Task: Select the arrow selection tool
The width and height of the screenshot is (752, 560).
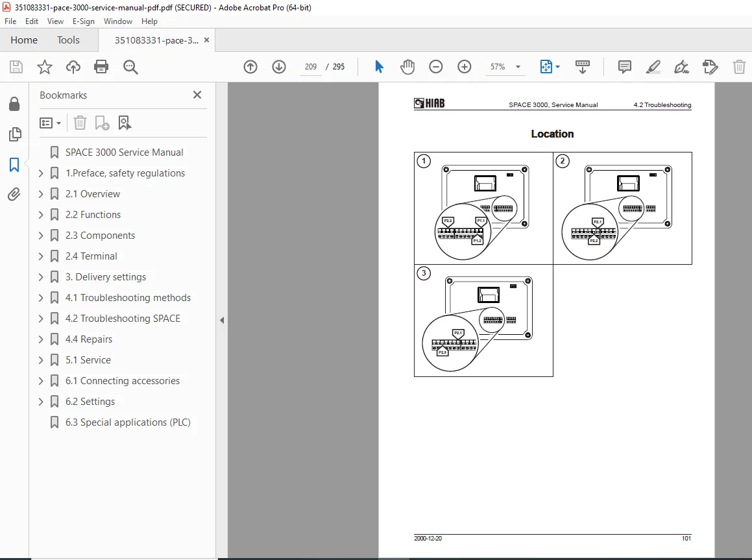Action: click(379, 67)
